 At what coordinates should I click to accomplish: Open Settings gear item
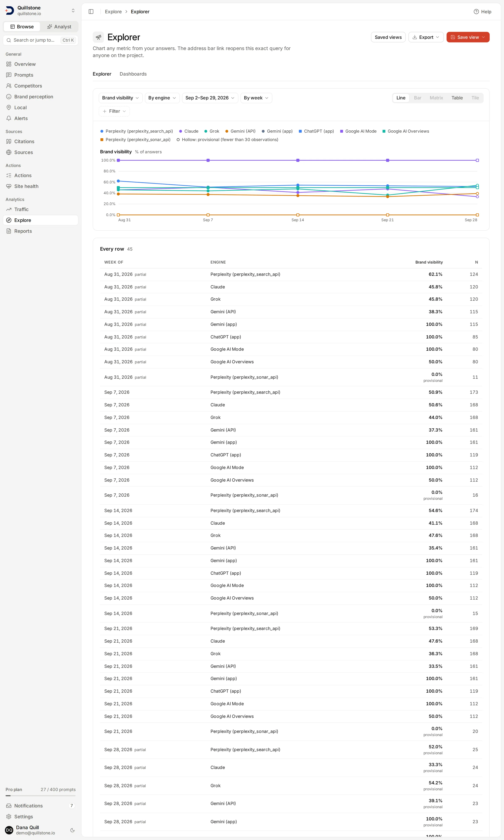coord(40,816)
